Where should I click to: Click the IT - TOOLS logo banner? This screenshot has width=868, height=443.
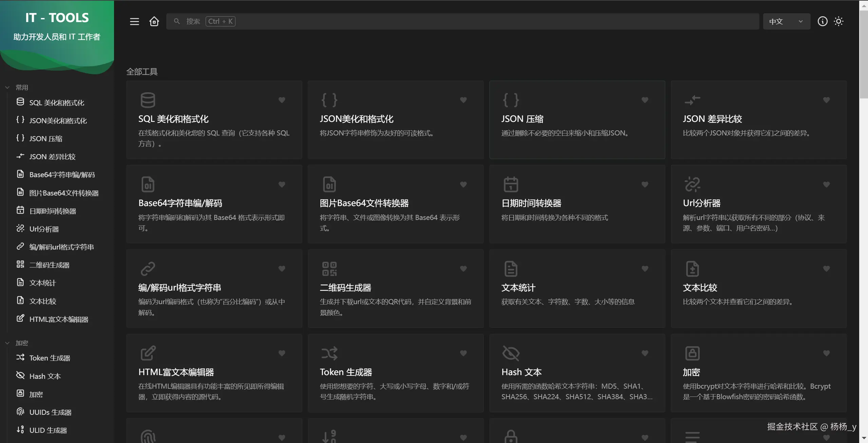coord(57,37)
